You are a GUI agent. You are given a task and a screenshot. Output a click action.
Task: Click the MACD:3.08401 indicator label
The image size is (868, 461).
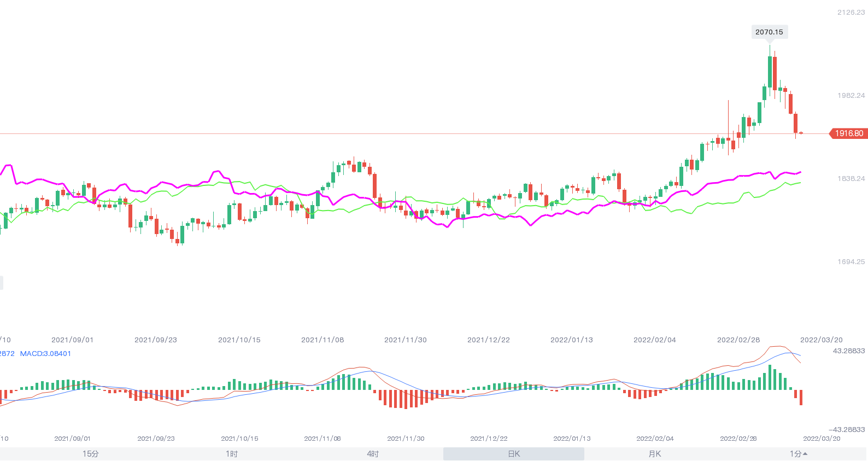tap(45, 354)
